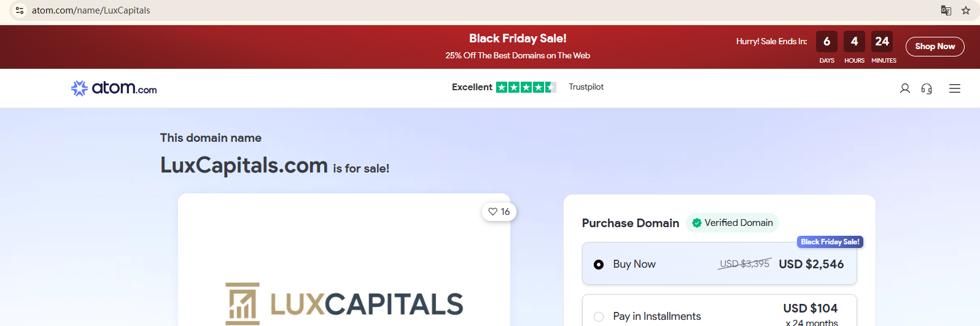Like the domain with the heart icon
This screenshot has width=980, height=326.
499,212
